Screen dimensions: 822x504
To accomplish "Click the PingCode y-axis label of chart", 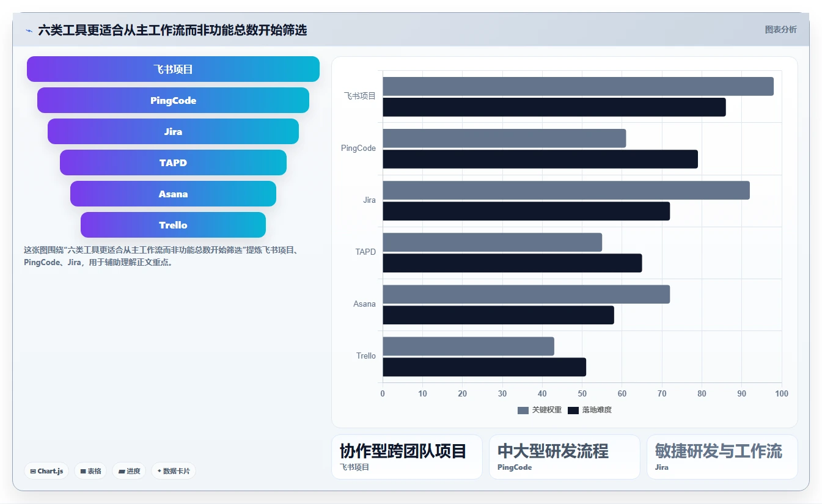I will (358, 148).
